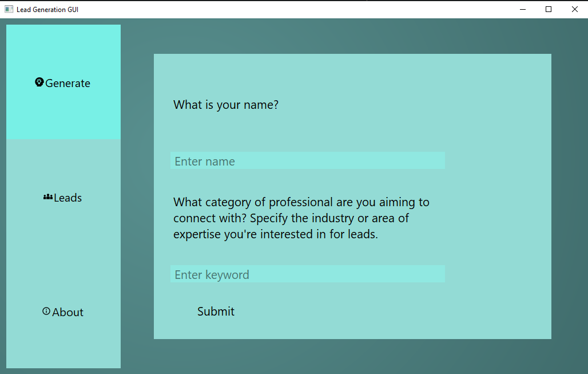Maximize the Lead Generation GUI window
The height and width of the screenshot is (374, 588).
(x=548, y=9)
